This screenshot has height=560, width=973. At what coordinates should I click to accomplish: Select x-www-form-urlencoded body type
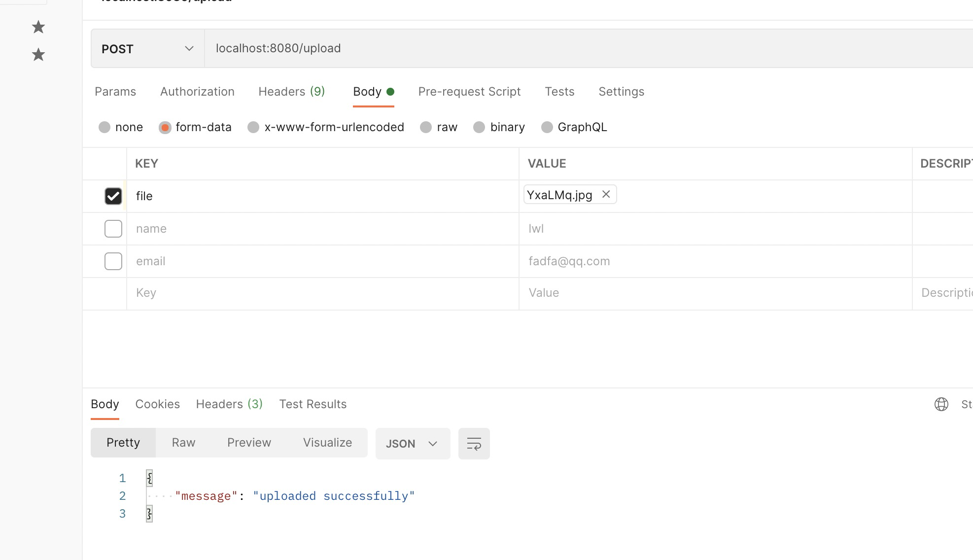pyautogui.click(x=326, y=127)
